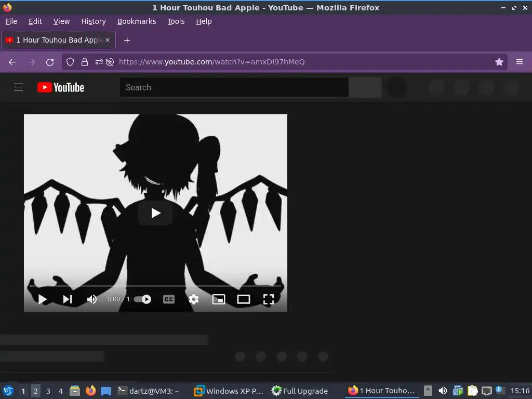Switch to workspace 3
This screenshot has height=399, width=532.
(48, 391)
